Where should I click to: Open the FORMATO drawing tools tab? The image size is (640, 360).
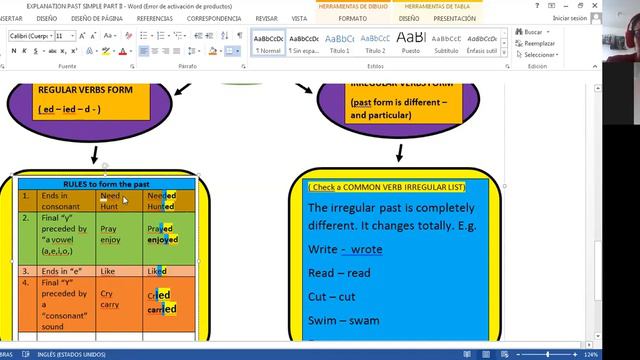(x=353, y=19)
